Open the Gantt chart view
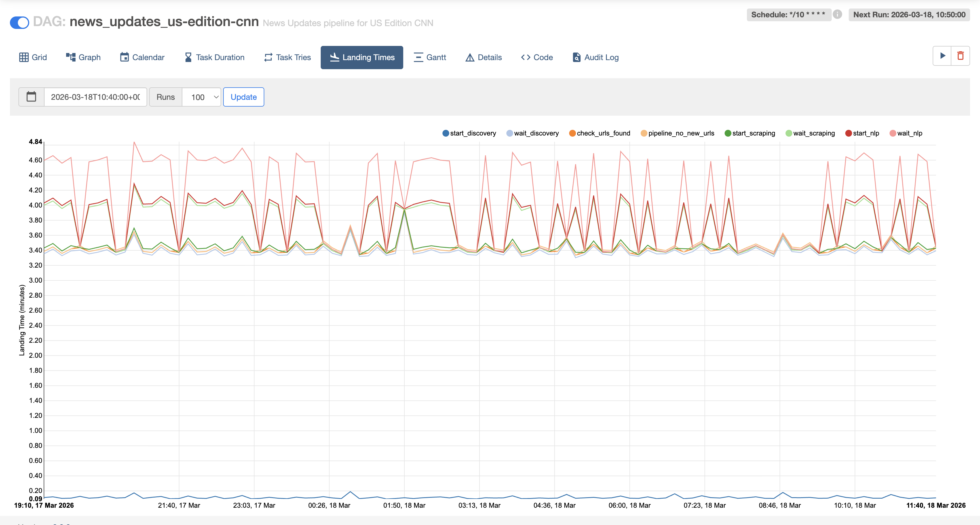 [x=430, y=58]
